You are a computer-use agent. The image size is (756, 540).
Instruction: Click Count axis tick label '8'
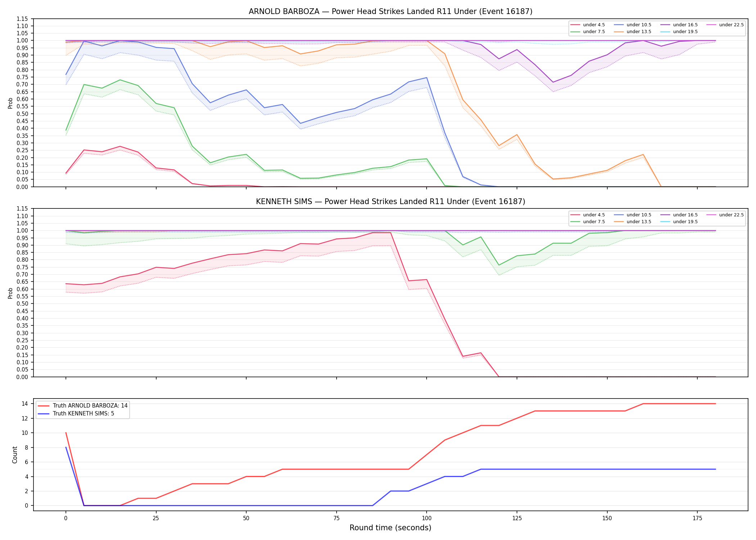coord(26,447)
